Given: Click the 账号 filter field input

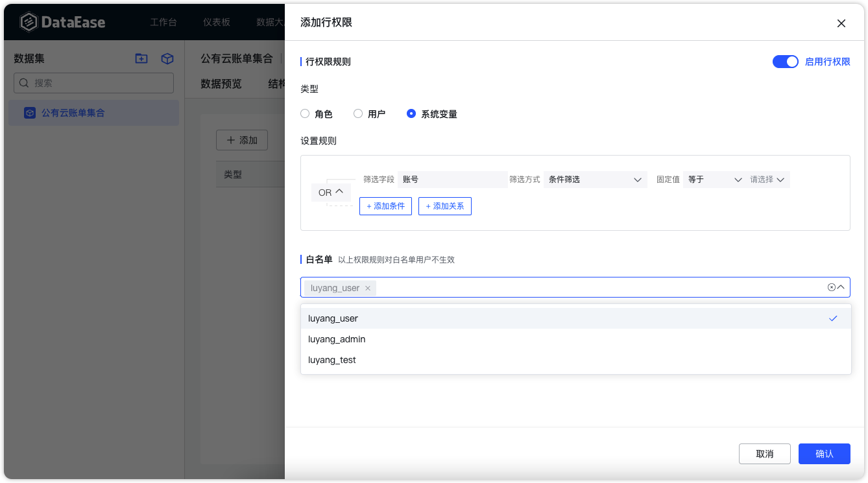Looking at the screenshot, I should pyautogui.click(x=453, y=180).
